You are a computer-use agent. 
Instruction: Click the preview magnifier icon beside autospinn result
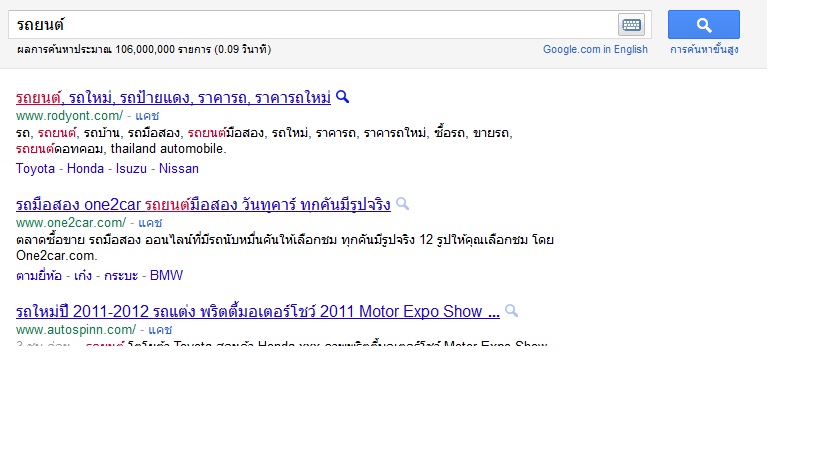(x=511, y=311)
